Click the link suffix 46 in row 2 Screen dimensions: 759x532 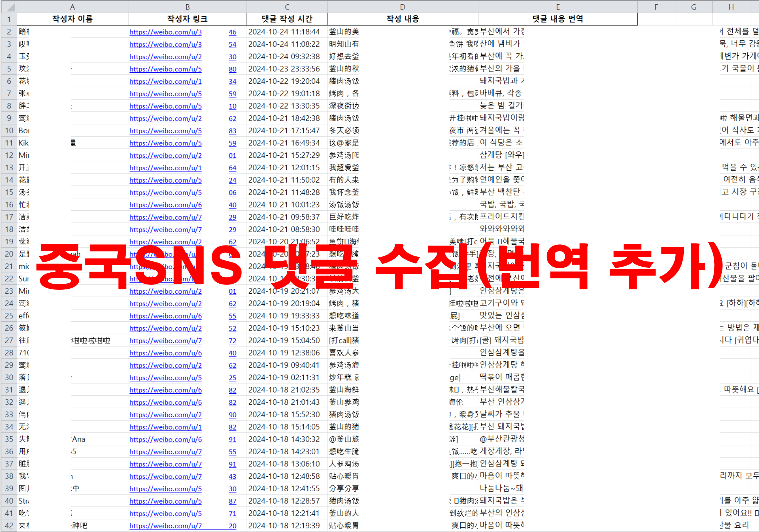coord(232,32)
